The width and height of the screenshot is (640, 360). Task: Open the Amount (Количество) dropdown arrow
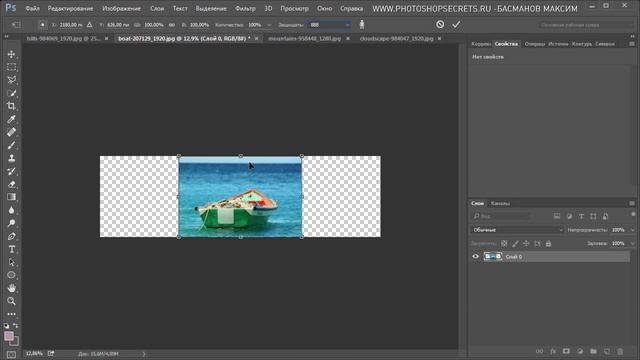coord(269,25)
